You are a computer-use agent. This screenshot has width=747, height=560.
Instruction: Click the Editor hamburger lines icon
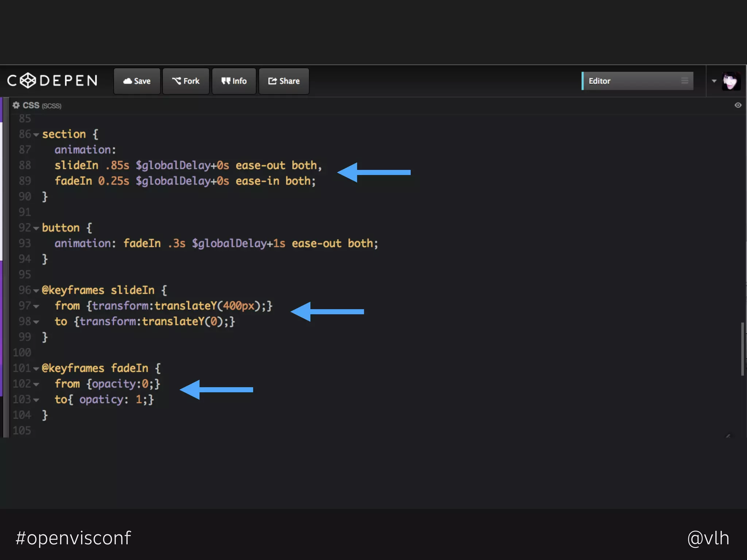point(685,81)
